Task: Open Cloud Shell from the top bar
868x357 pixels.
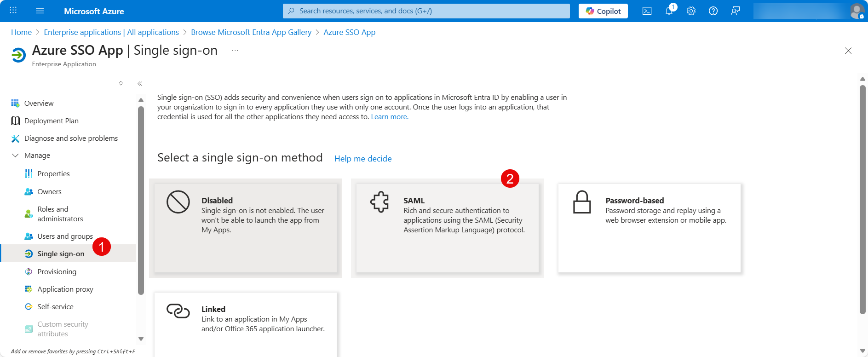Action: coord(647,11)
